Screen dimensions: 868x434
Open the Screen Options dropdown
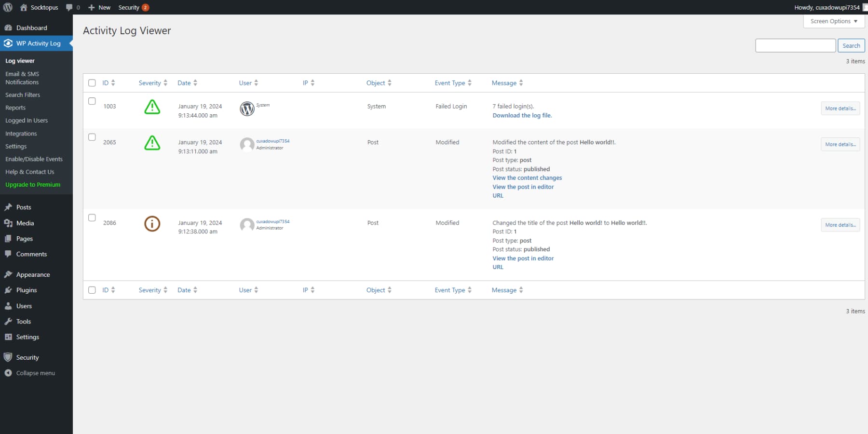[x=833, y=21]
